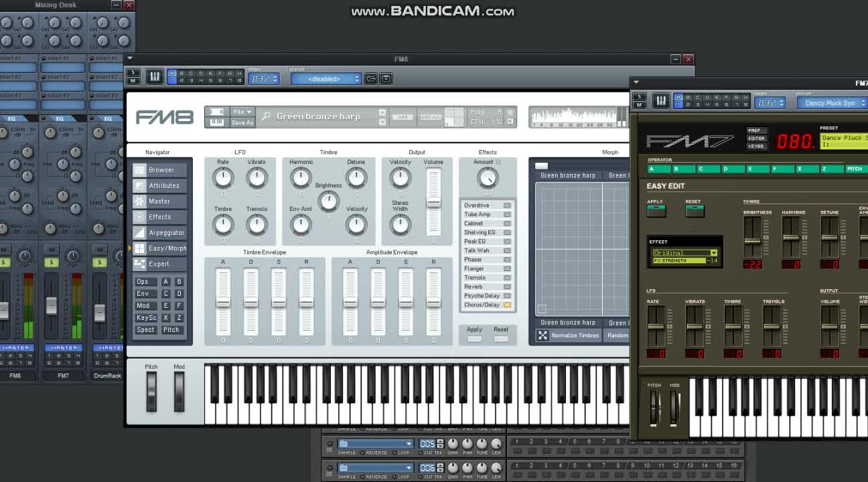Click the Vibrato knob in FM8 LFO section
The height and width of the screenshot is (482, 868).
pos(257,177)
